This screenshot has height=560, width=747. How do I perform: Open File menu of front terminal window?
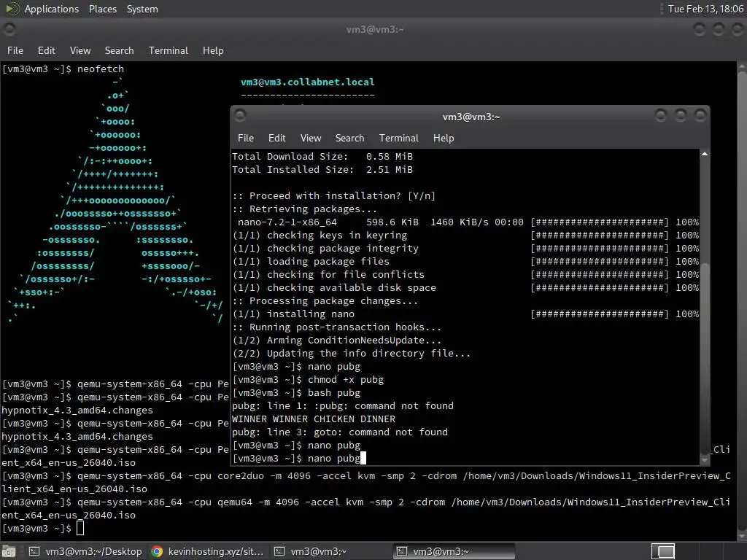(x=245, y=138)
